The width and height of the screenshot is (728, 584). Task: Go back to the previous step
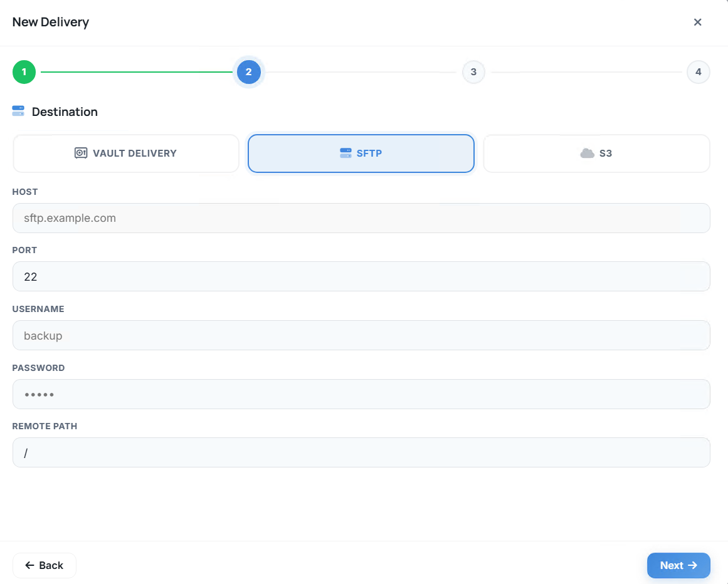click(x=45, y=565)
